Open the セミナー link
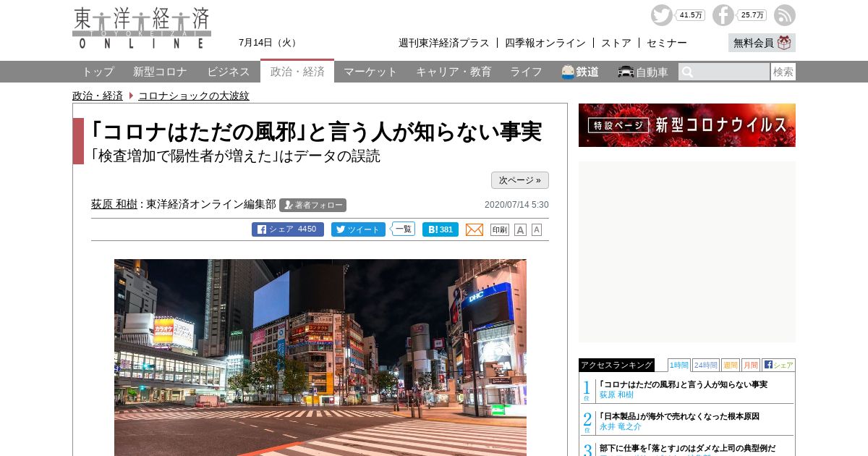This screenshot has height=456, width=868. click(667, 43)
